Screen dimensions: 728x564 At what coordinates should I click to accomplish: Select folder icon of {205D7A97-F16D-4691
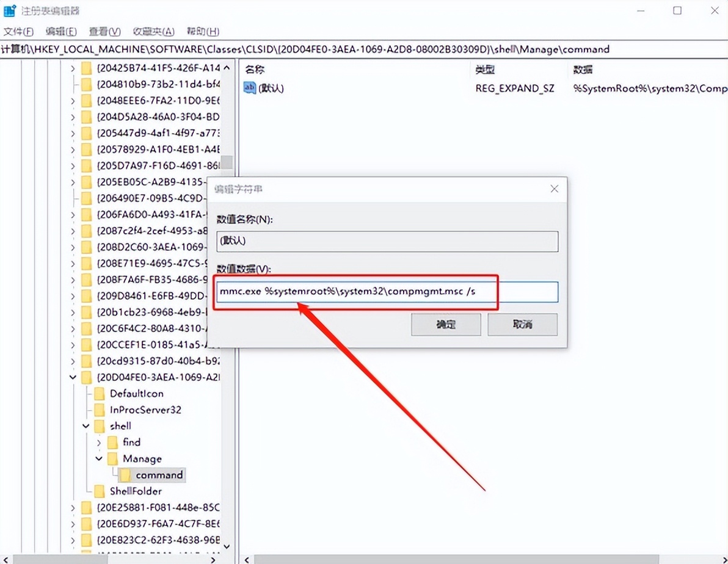[x=86, y=165]
